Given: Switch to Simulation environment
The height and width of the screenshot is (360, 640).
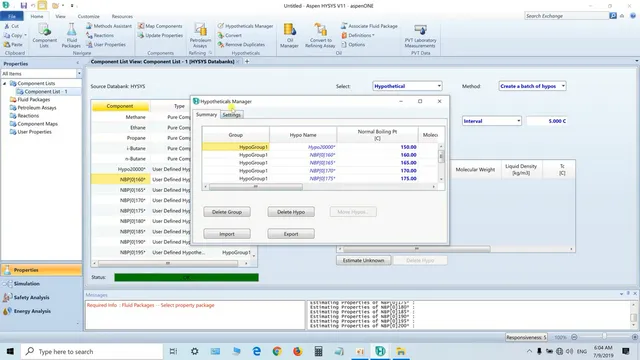Looking at the screenshot, I should tap(27, 284).
